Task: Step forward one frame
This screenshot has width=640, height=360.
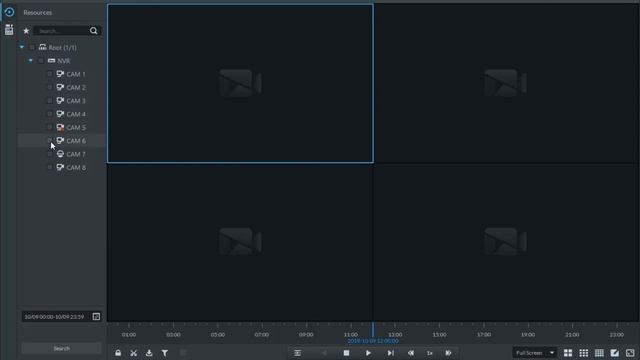Action: coord(391,353)
